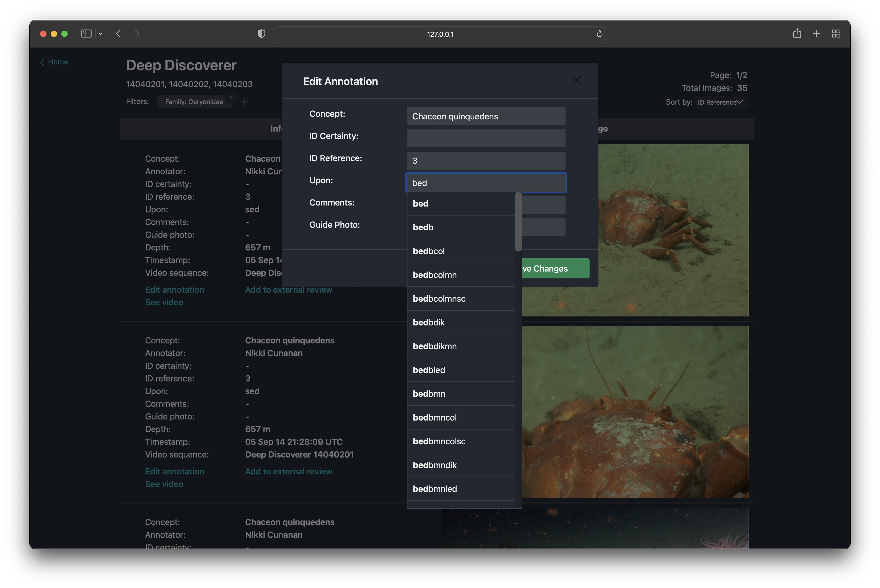Click the privacy shield icon

tap(261, 34)
